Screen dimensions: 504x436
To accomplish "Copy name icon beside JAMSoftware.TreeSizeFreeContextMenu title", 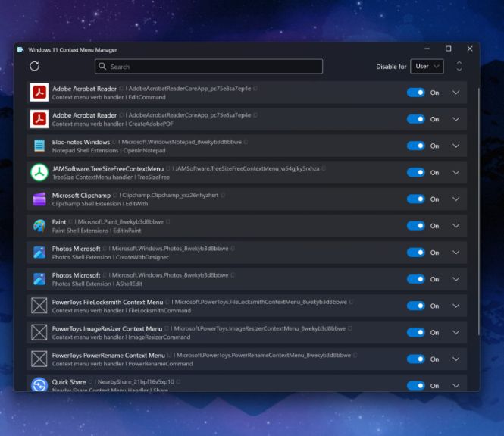I will point(167,169).
